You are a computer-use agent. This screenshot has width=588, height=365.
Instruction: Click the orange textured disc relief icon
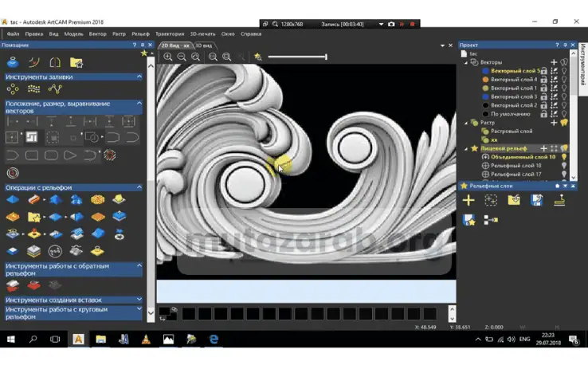point(97,199)
